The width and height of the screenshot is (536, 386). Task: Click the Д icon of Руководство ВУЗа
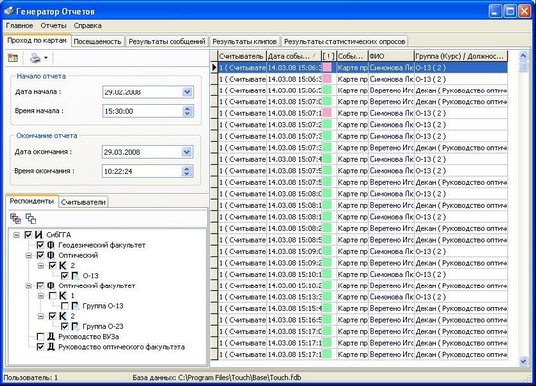coord(51,336)
